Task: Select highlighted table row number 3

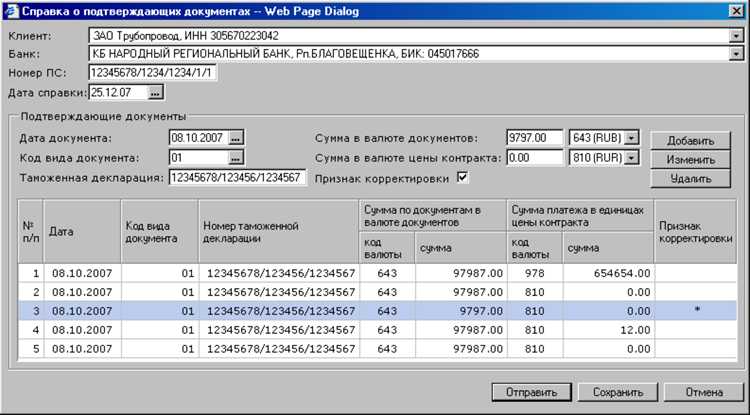Action: point(377,311)
